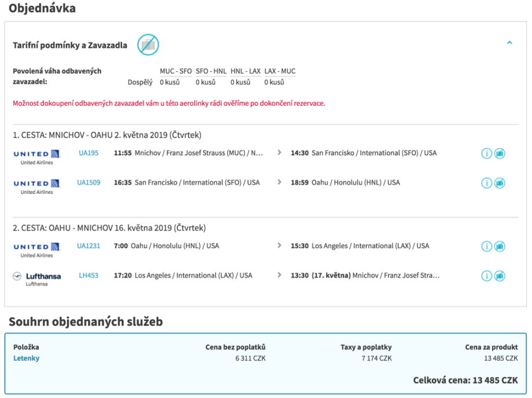Open flight number link UA195
Image resolution: width=532 pixels, height=398 pixels.
[88, 153]
